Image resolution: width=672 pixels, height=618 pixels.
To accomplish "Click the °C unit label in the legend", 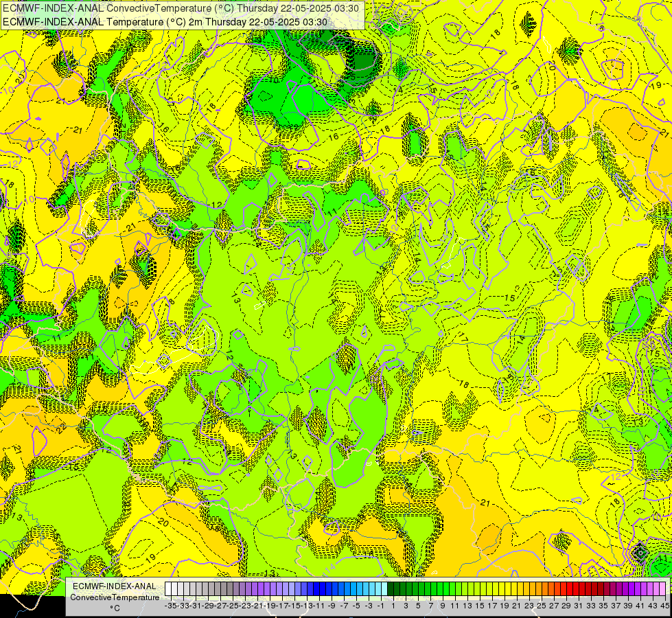I will click(x=115, y=608).
